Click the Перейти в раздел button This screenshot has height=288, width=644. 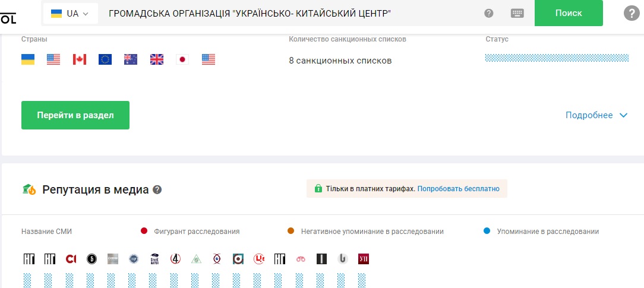[x=75, y=115]
